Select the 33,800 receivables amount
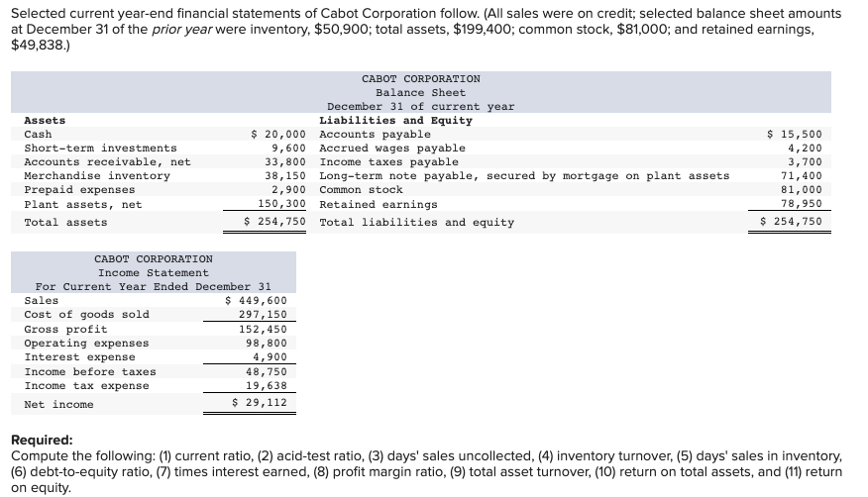This screenshot has height=497, width=868. (x=285, y=162)
